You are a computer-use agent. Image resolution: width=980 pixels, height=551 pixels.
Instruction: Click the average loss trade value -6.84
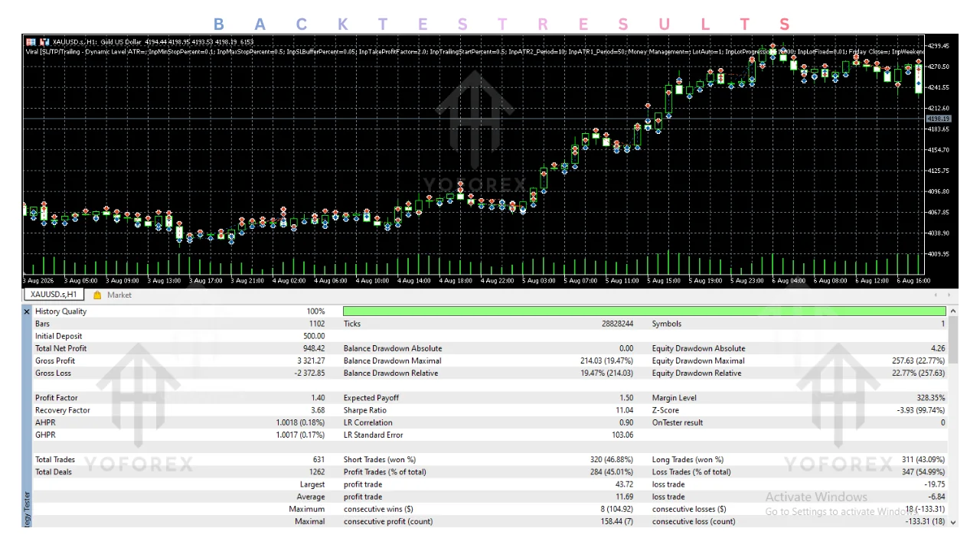tap(936, 497)
